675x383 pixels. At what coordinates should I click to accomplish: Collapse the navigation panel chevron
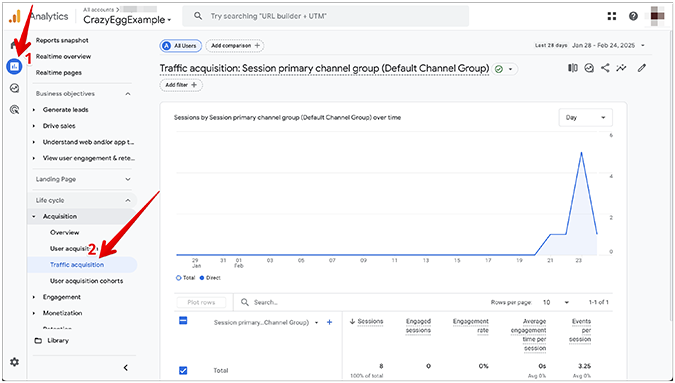click(x=125, y=368)
